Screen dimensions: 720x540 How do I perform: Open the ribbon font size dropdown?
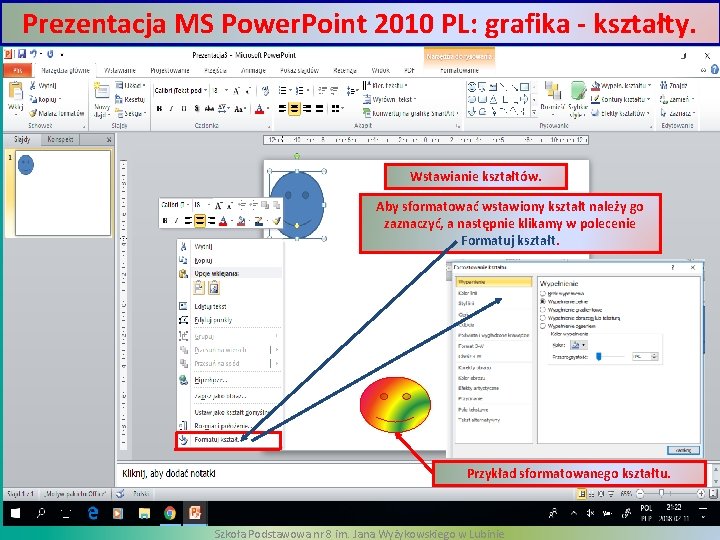point(224,90)
